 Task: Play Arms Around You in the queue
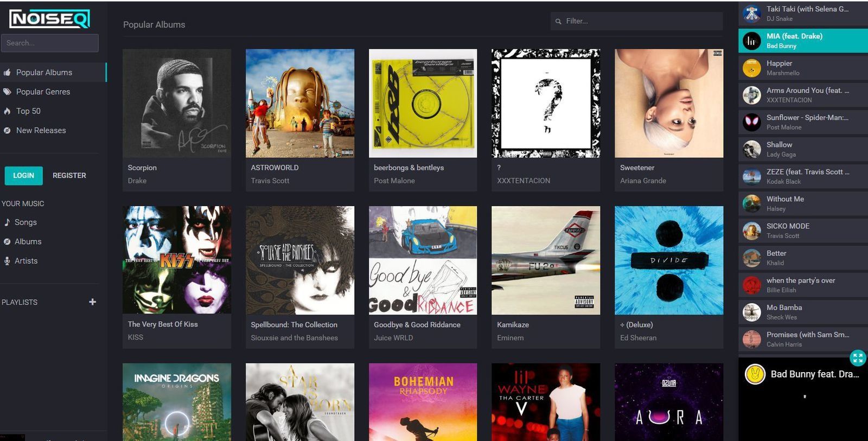tap(803, 95)
